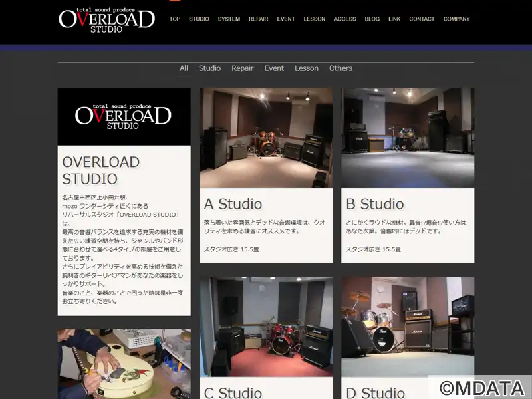Open the LINK navigation item

click(x=394, y=19)
